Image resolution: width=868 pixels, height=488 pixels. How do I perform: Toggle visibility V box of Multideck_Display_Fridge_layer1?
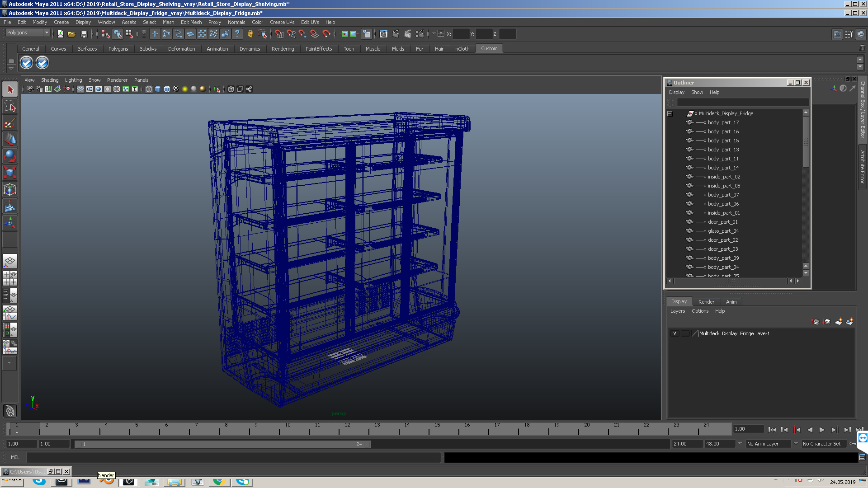point(675,333)
